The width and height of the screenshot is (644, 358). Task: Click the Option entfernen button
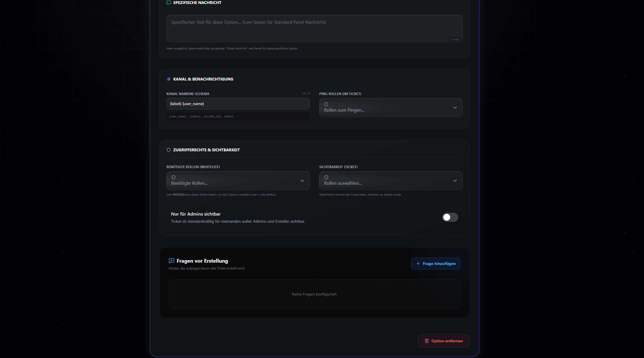(x=443, y=341)
